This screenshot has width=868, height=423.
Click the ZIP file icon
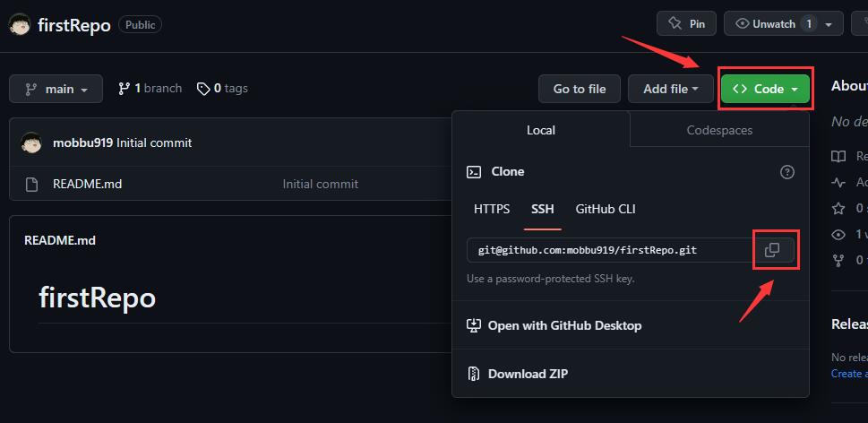pos(474,374)
